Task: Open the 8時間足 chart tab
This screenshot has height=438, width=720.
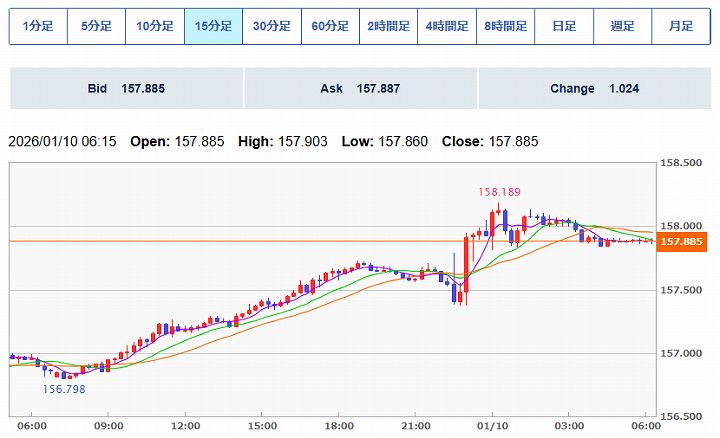Action: [x=506, y=27]
